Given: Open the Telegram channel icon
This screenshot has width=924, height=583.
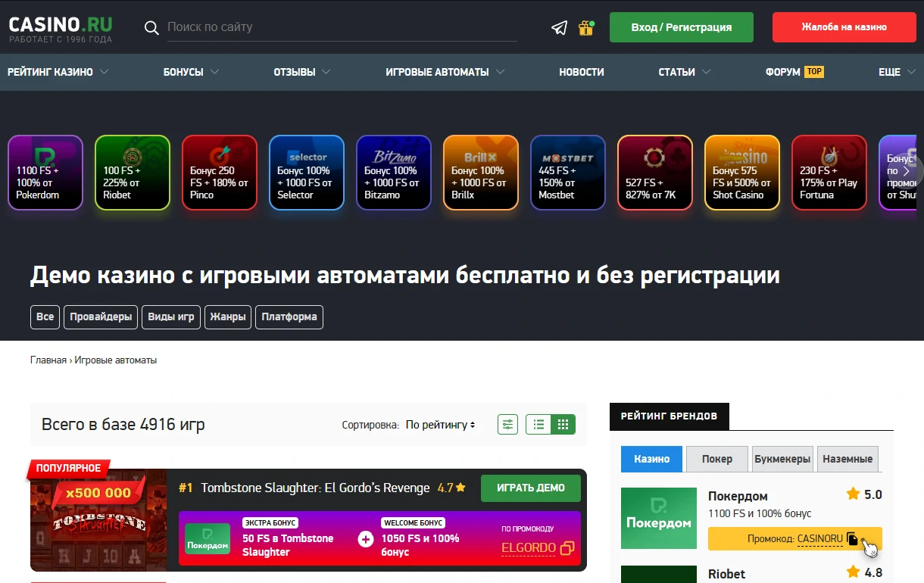Looking at the screenshot, I should (x=559, y=28).
